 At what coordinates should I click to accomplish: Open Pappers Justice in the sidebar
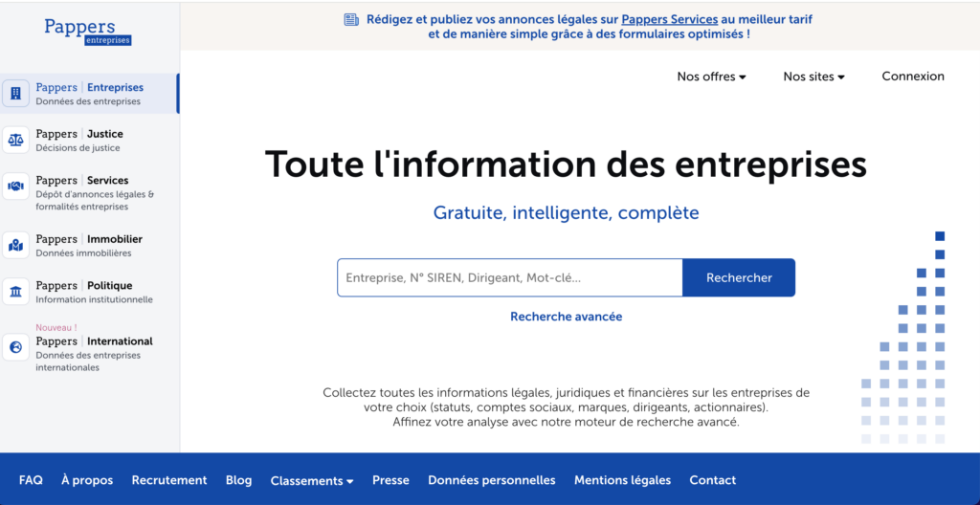click(x=89, y=140)
